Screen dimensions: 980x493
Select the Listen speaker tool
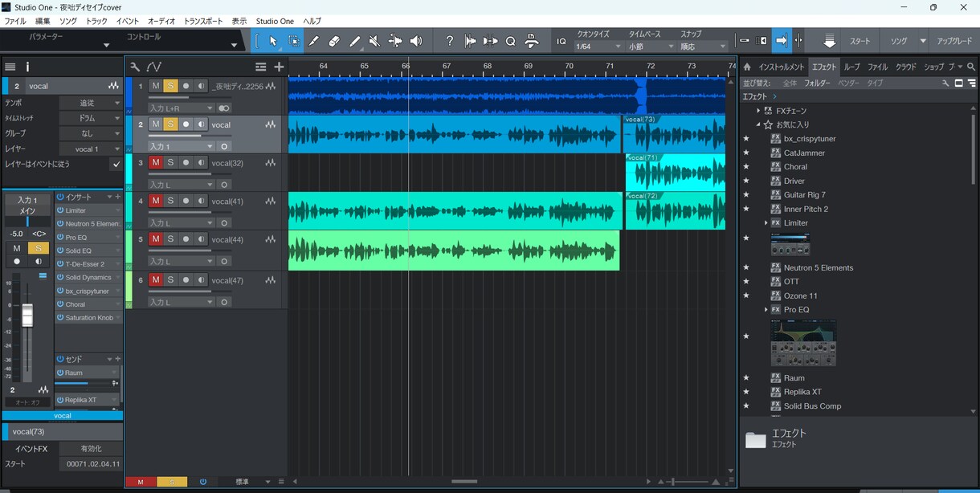(415, 41)
